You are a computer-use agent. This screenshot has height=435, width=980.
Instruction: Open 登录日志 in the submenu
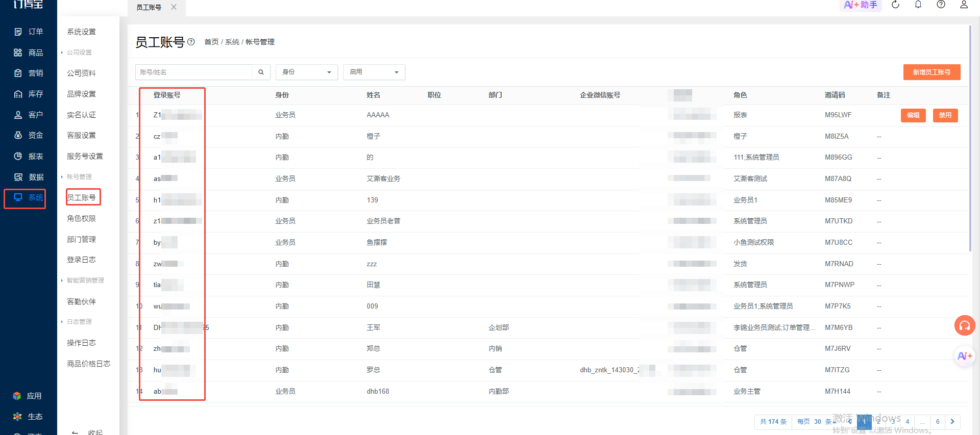[x=81, y=260]
